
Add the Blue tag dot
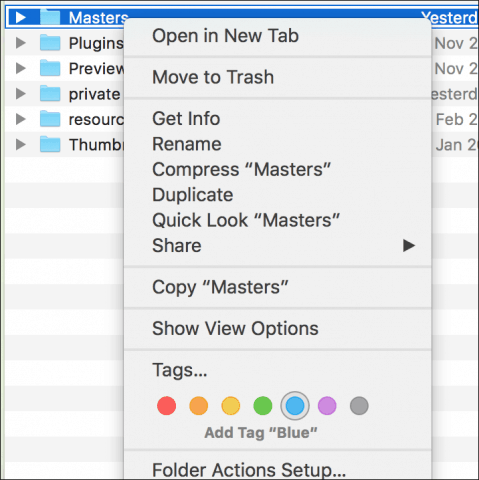295,406
